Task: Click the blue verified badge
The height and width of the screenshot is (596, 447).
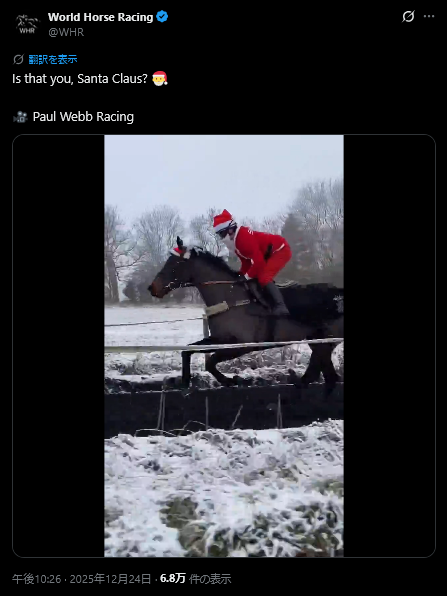Action: pyautogui.click(x=162, y=17)
